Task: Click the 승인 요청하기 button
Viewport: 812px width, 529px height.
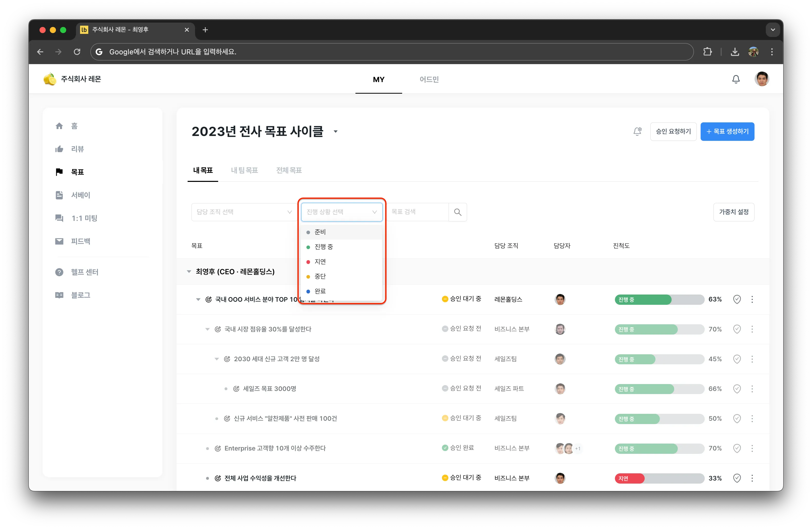Action: 673,131
